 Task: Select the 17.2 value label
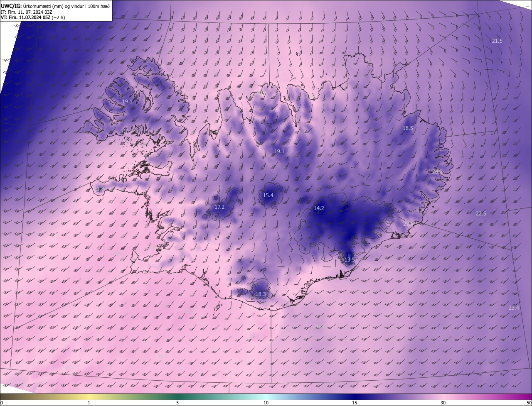click(x=219, y=207)
